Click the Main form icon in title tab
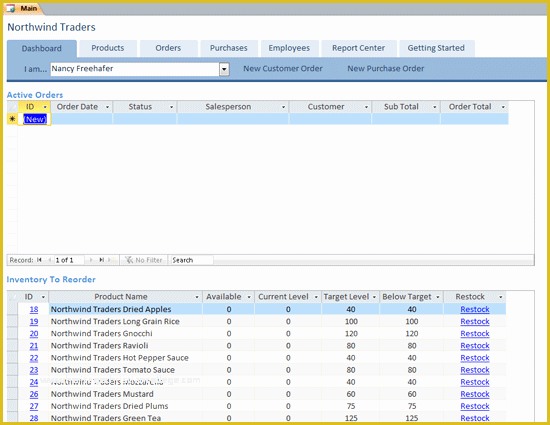Image resolution: width=550 pixels, height=425 pixels. click(11, 8)
